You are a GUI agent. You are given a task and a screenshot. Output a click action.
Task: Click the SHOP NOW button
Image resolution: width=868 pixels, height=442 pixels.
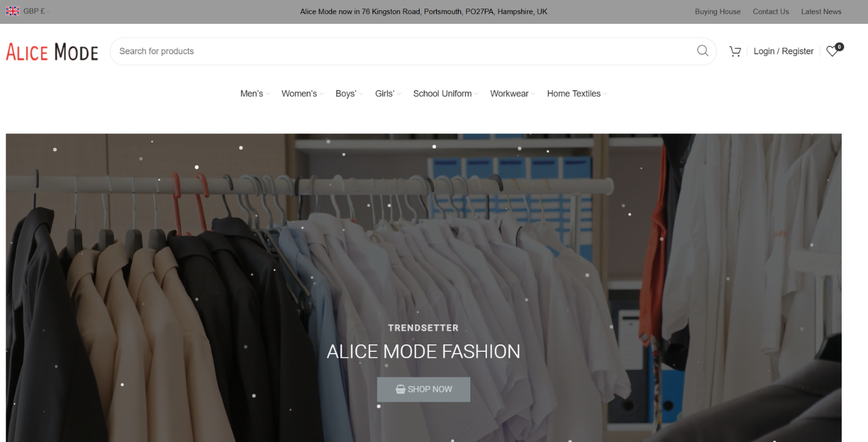(423, 390)
